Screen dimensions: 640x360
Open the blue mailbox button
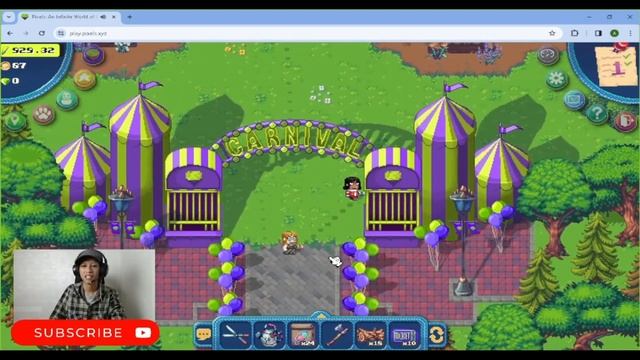pyautogui.click(x=575, y=100)
